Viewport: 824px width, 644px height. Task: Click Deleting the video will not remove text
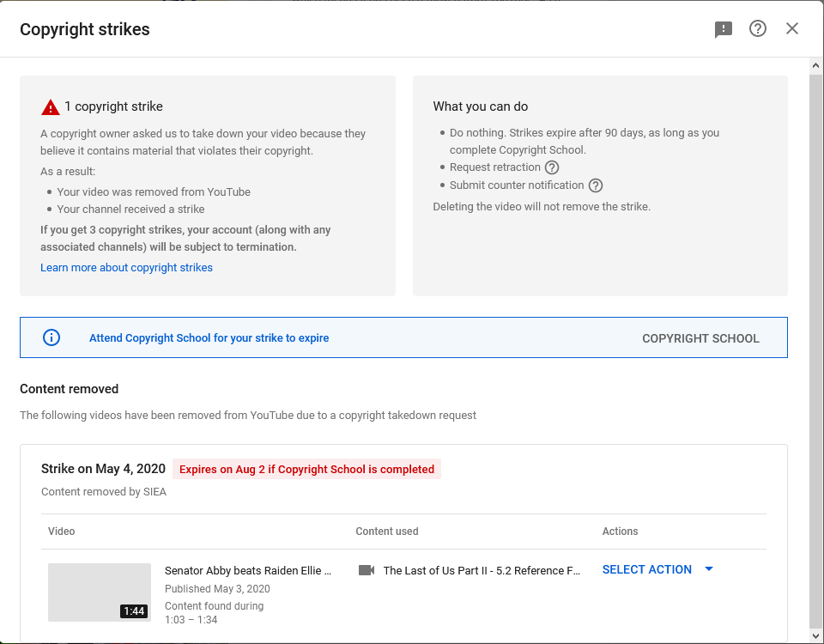tap(542, 207)
